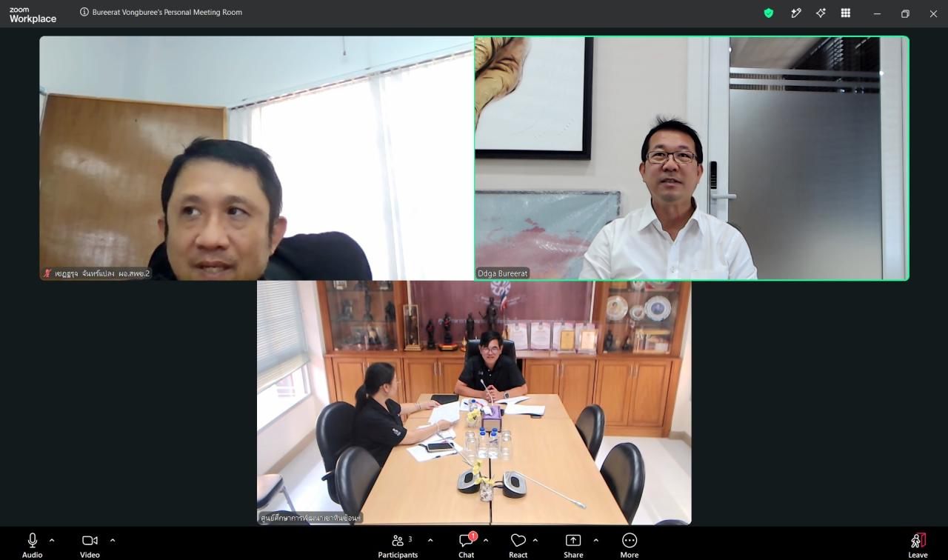Open the React heart menu
The image size is (948, 560).
[x=518, y=545]
